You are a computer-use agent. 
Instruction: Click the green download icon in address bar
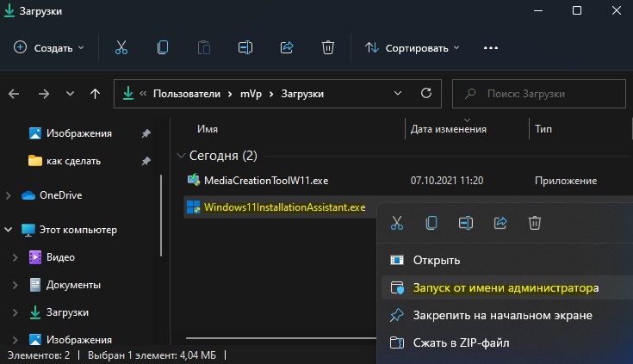tap(128, 93)
